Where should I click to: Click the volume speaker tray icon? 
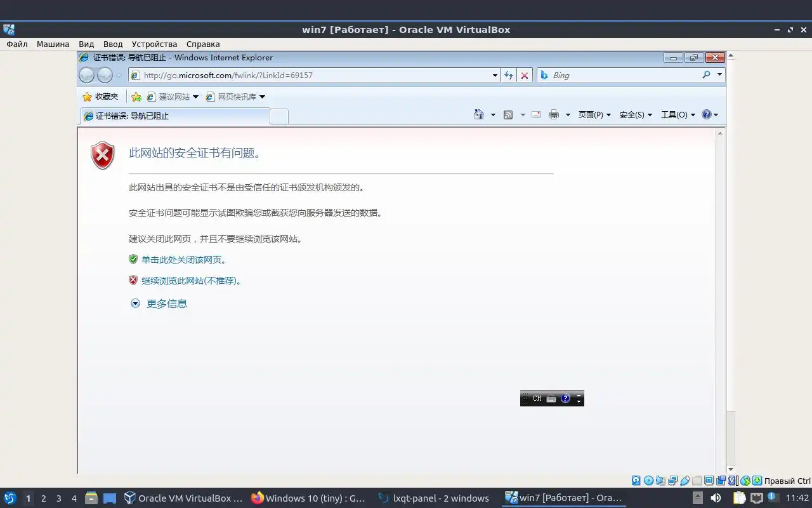[x=716, y=498]
